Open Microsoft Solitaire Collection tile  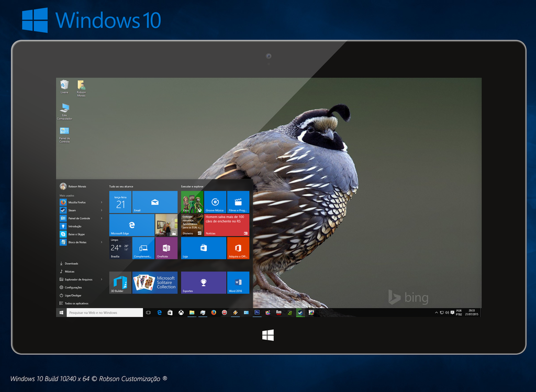155,283
